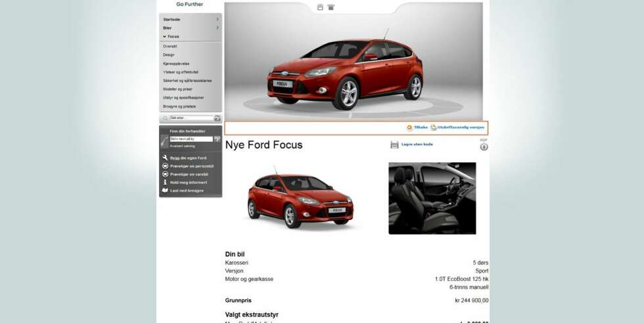Submit the sidebar search with the arrow button
This screenshot has height=323, width=644.
click(x=218, y=118)
